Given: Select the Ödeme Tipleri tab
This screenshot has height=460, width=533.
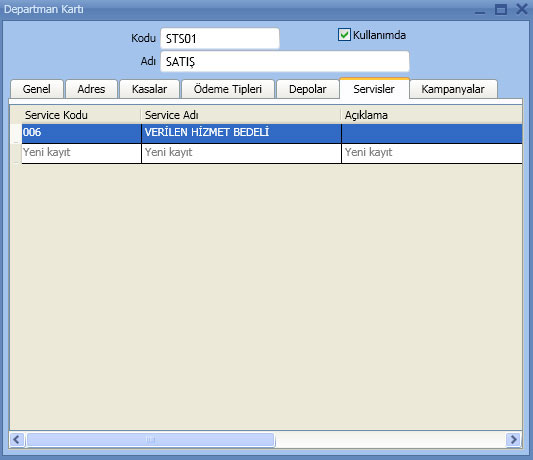Looking at the screenshot, I should pyautogui.click(x=228, y=89).
